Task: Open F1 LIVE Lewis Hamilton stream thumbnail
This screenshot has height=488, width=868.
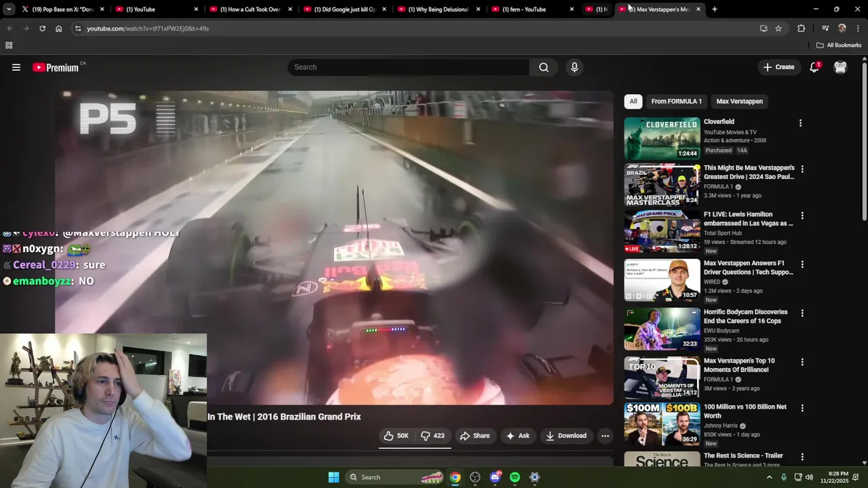Action: coord(662,231)
